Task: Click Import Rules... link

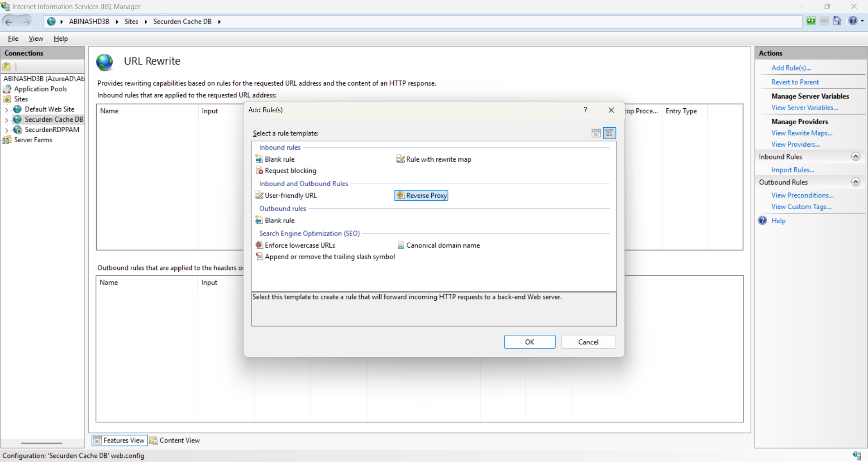Action: click(x=793, y=169)
